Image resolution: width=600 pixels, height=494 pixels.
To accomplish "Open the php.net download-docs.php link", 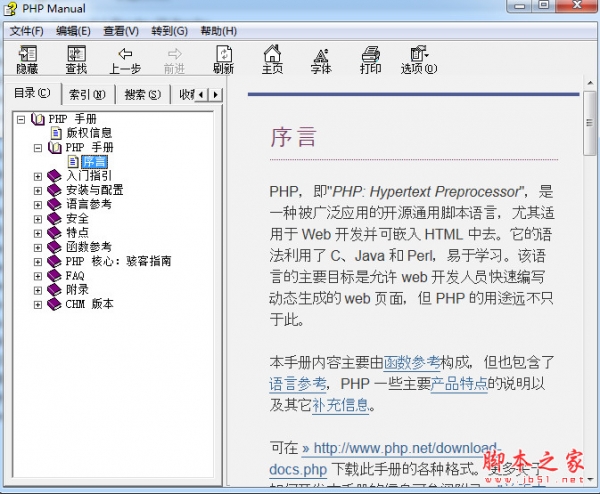I will point(400,448).
